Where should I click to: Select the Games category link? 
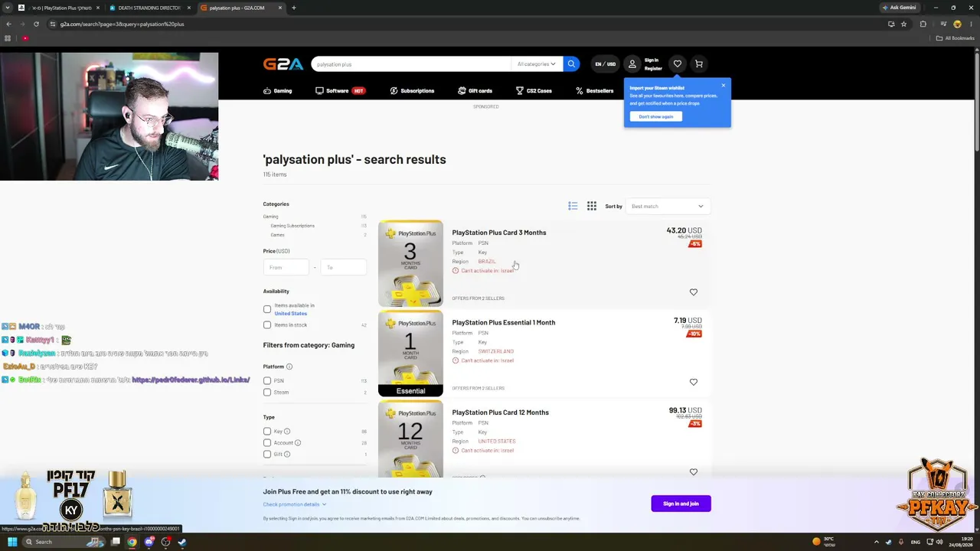pos(277,235)
